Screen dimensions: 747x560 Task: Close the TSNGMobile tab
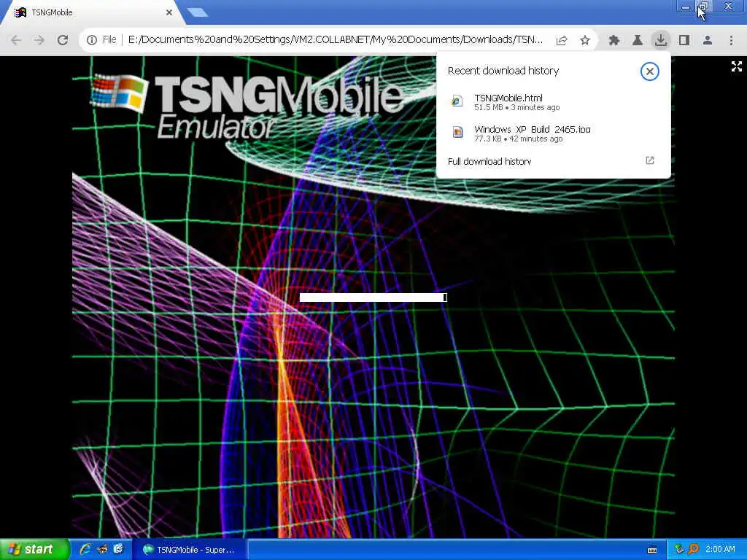click(x=169, y=13)
